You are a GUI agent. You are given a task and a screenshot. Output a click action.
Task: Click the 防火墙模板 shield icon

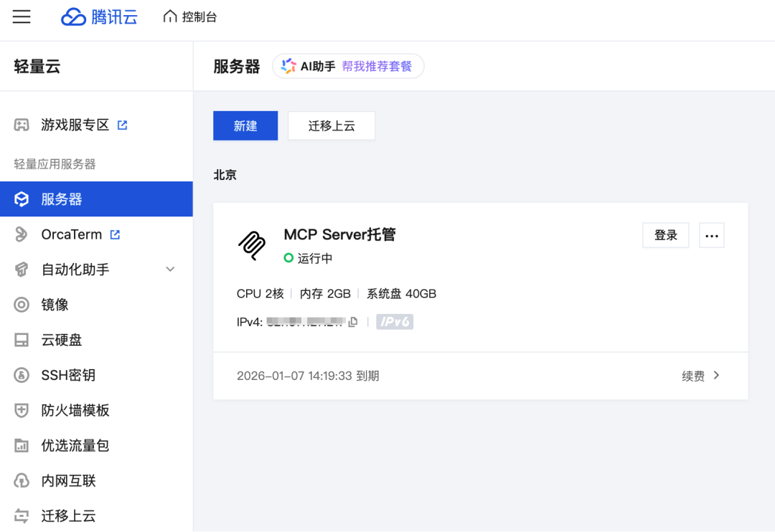click(22, 410)
